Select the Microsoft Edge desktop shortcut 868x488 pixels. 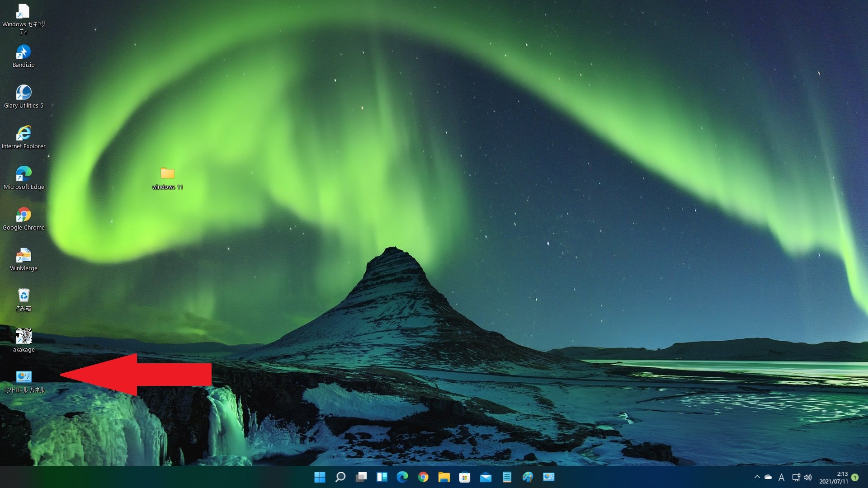click(24, 178)
